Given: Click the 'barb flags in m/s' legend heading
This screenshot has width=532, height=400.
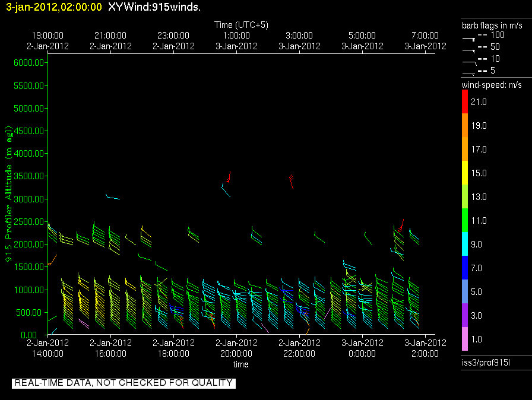Looking at the screenshot, I should tap(492, 25).
